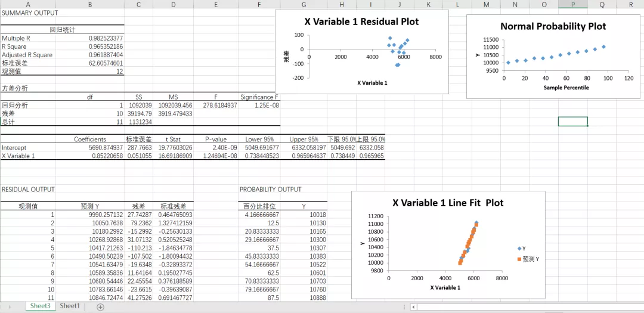Select the Normal Probability Plot chart area
This screenshot has height=313, width=644.
pos(553,57)
